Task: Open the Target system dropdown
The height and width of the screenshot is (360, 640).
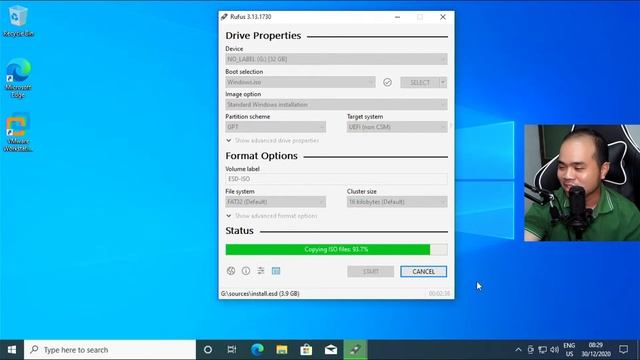Action: pos(397,127)
